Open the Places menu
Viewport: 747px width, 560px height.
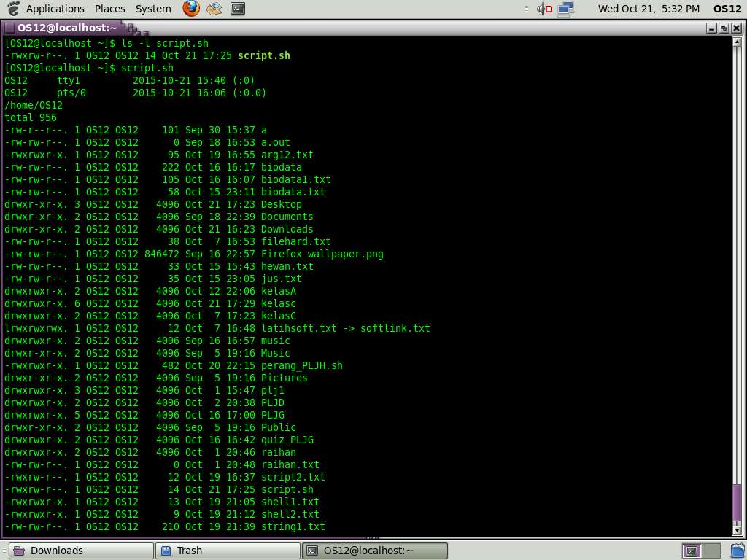109,8
